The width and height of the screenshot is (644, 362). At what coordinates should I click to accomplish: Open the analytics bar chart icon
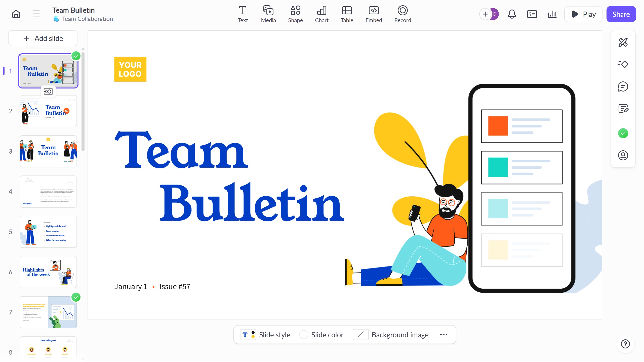click(552, 14)
